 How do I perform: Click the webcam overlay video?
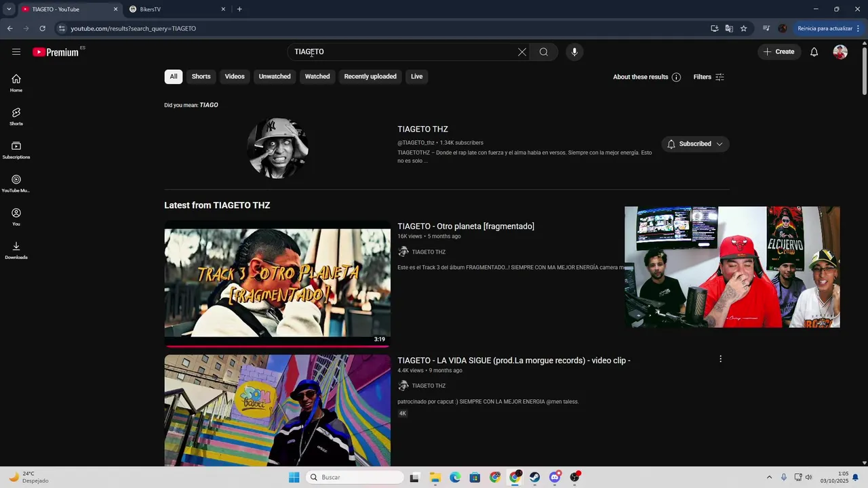click(732, 267)
